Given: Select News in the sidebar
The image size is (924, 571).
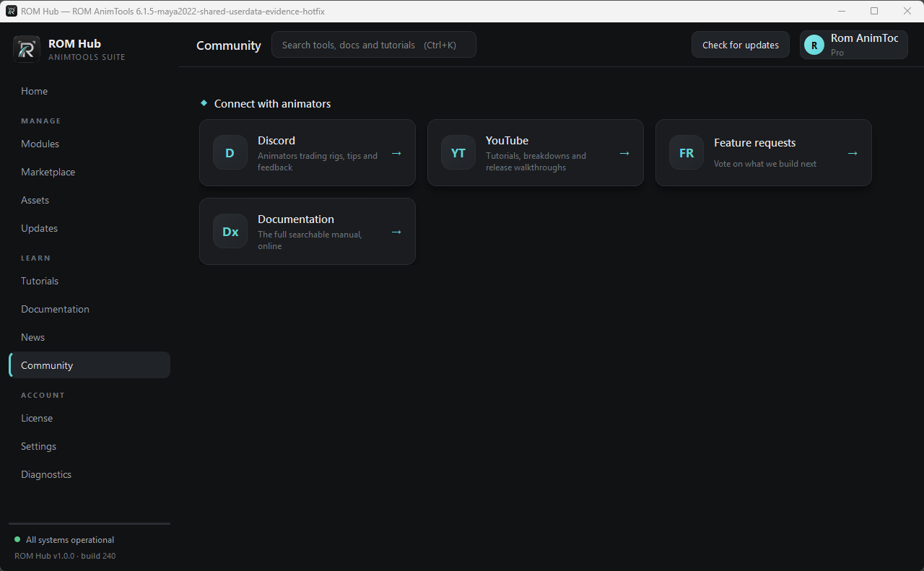Looking at the screenshot, I should click(x=90, y=337).
